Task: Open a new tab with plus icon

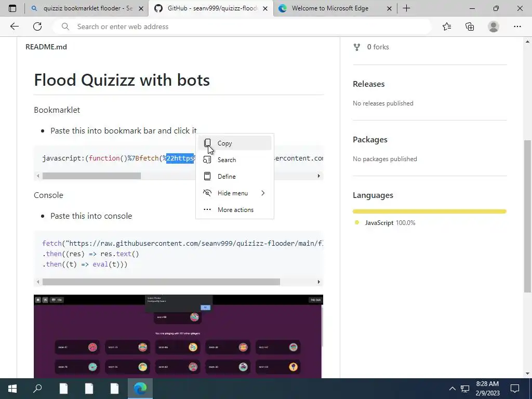Action: point(406,8)
